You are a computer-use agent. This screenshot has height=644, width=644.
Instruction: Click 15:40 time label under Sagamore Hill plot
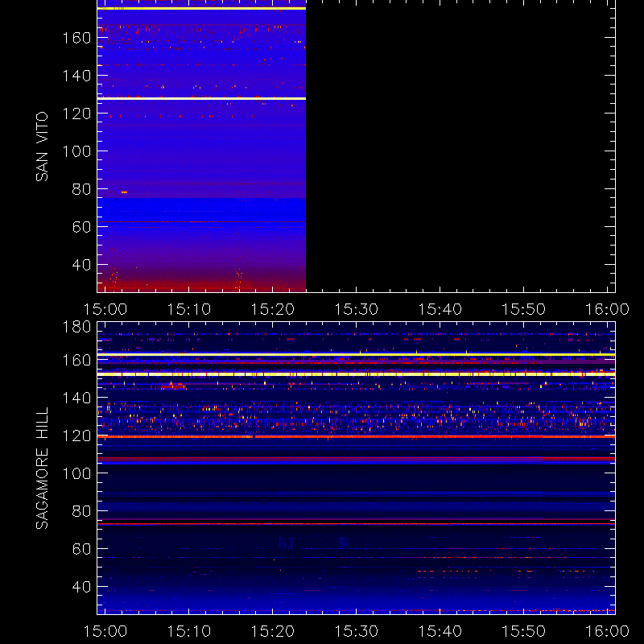(x=440, y=631)
